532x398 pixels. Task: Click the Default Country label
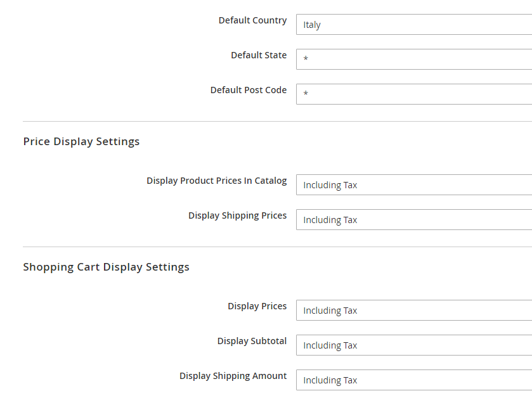point(252,20)
